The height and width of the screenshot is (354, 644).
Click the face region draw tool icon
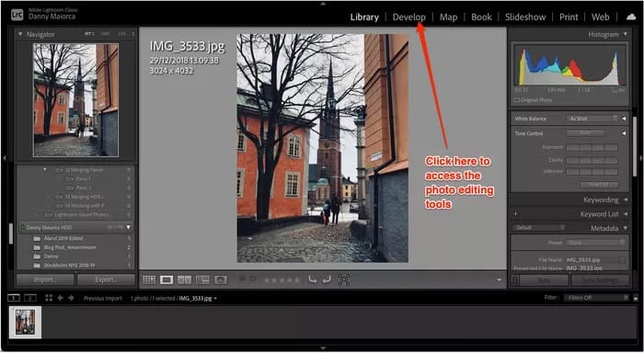click(344, 280)
